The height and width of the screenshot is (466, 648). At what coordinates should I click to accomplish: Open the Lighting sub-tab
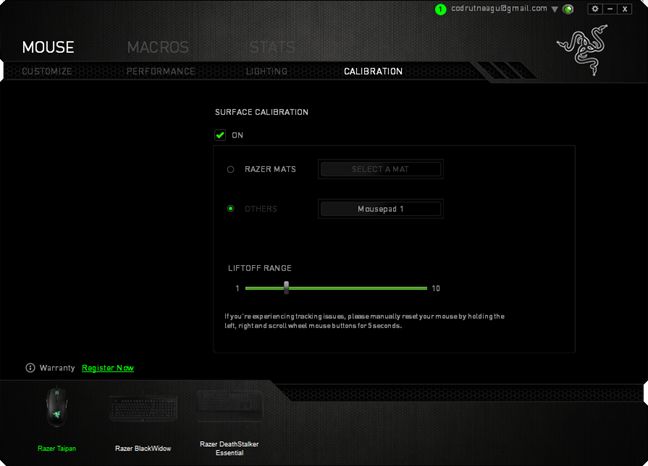(267, 71)
